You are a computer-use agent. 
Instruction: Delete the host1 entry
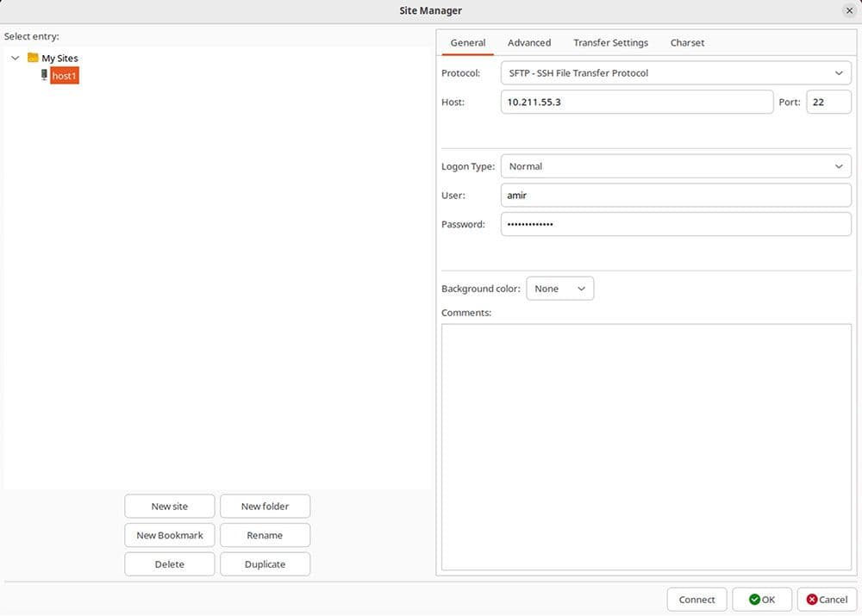(x=169, y=563)
